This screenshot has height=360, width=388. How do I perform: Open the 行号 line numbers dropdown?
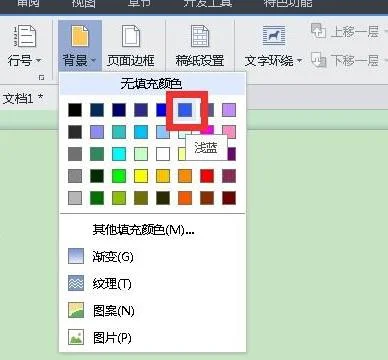pyautogui.click(x=24, y=47)
